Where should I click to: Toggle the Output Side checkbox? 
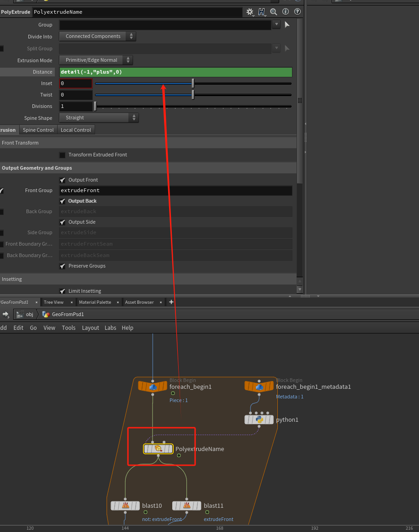coord(63,222)
